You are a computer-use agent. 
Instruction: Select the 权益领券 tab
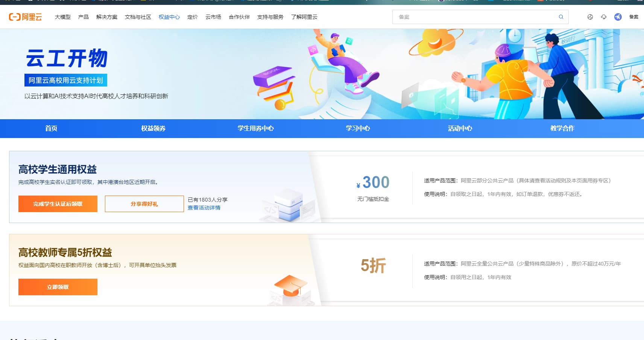pyautogui.click(x=153, y=128)
